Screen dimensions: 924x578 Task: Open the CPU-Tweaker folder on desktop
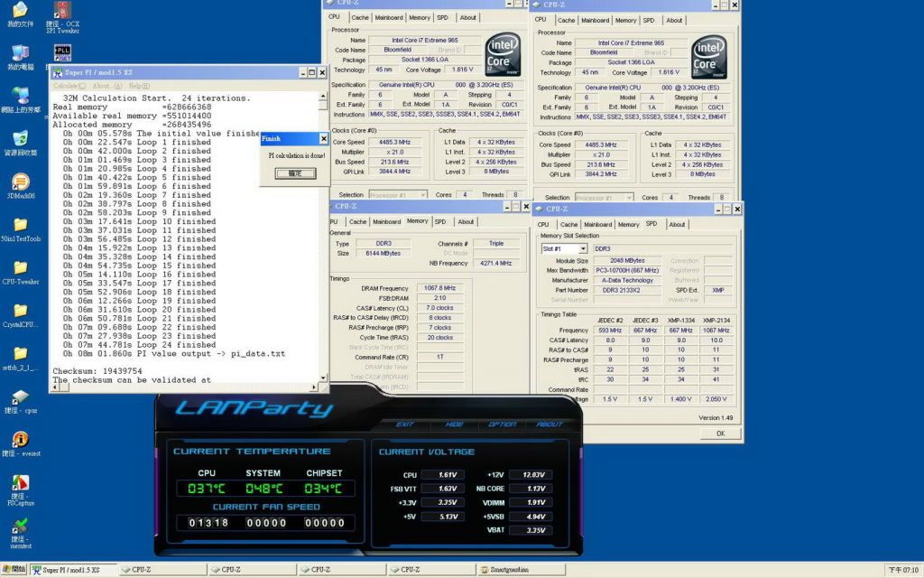[20, 273]
